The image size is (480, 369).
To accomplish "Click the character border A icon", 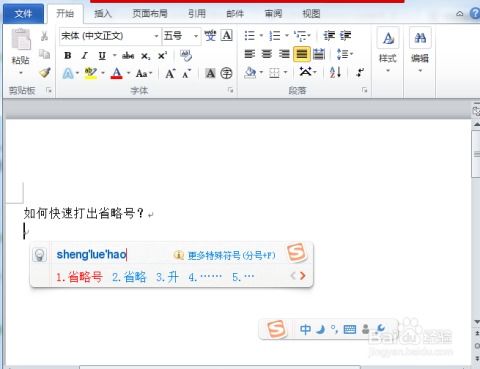I will [x=227, y=35].
